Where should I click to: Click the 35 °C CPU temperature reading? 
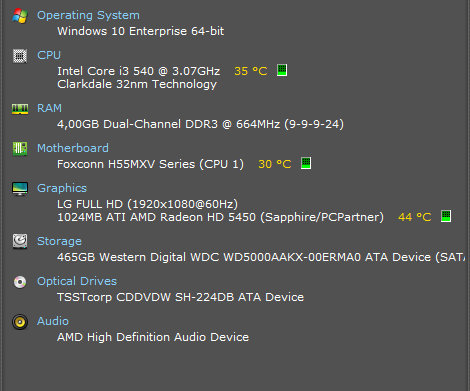click(x=251, y=71)
